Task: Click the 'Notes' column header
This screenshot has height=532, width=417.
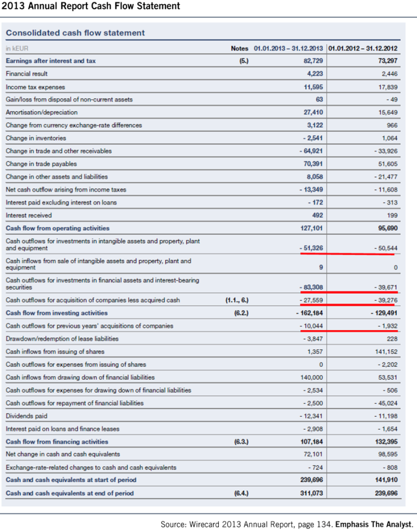Action: [239, 48]
